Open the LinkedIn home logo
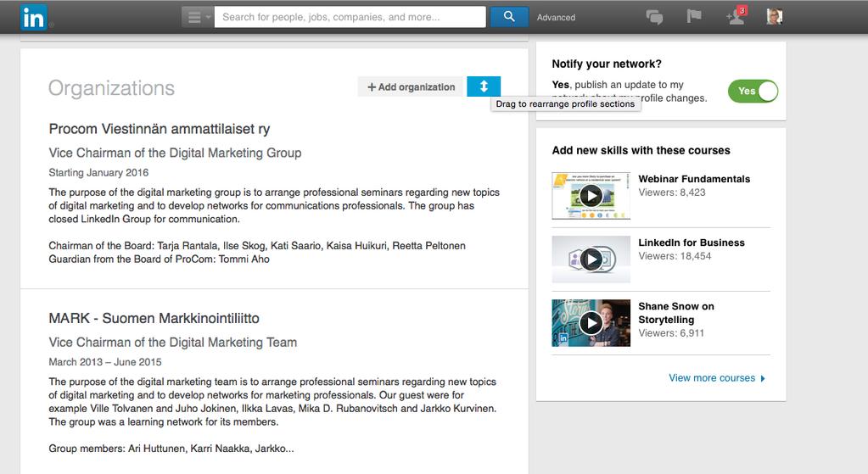868x474 pixels. 33,17
